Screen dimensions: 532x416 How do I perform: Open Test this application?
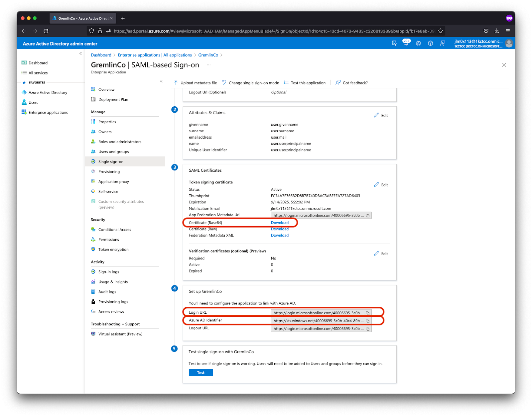(x=305, y=83)
